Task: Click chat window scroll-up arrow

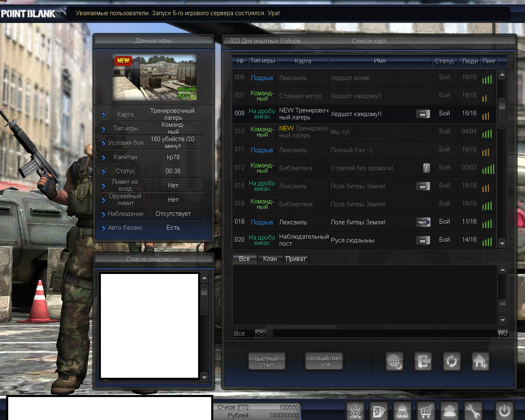Action: [x=502, y=270]
